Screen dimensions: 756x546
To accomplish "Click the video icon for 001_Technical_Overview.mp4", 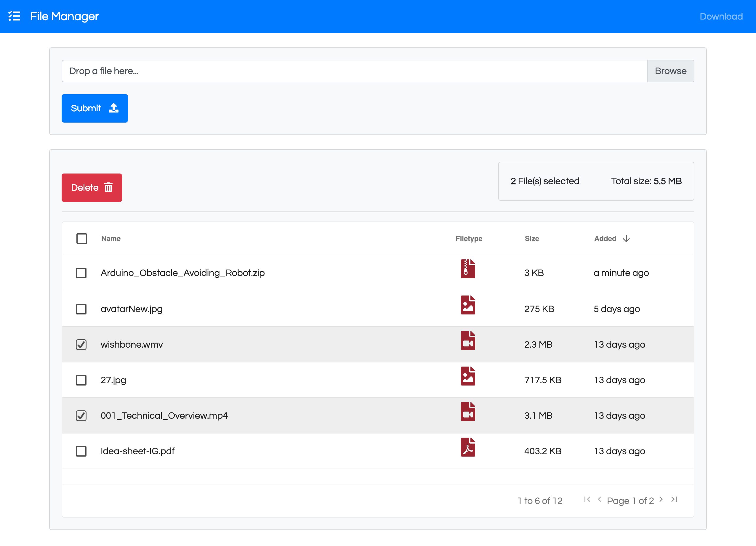I will tap(468, 411).
